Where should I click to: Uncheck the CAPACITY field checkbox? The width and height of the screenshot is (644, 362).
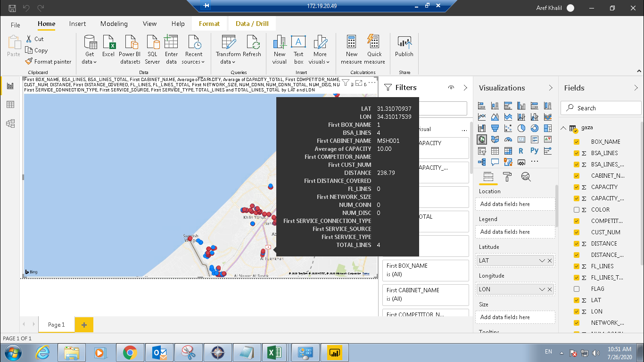pos(577,187)
